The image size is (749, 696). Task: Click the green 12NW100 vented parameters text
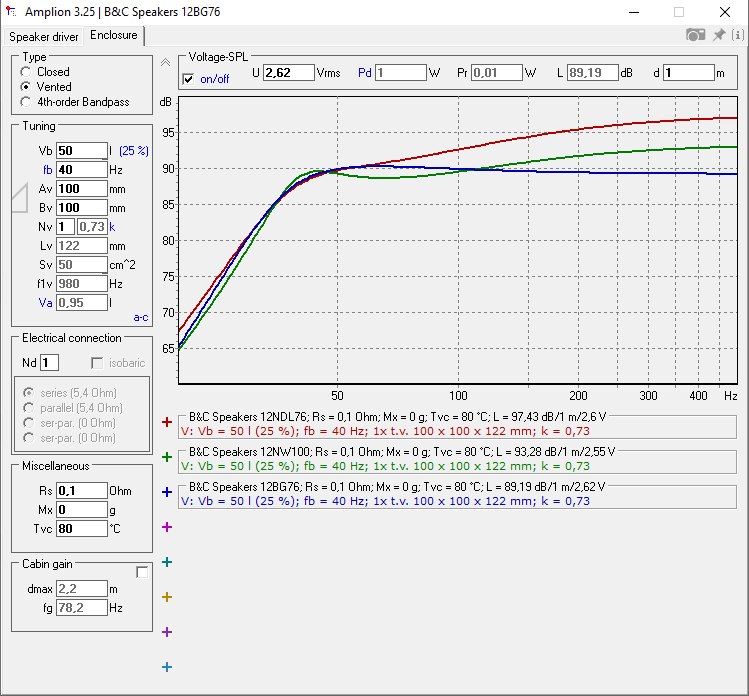click(385, 466)
